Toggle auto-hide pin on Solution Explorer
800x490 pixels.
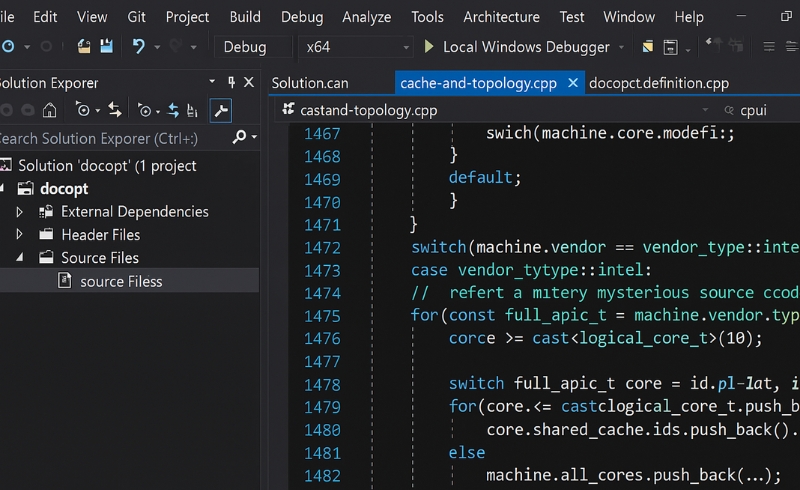pos(231,82)
